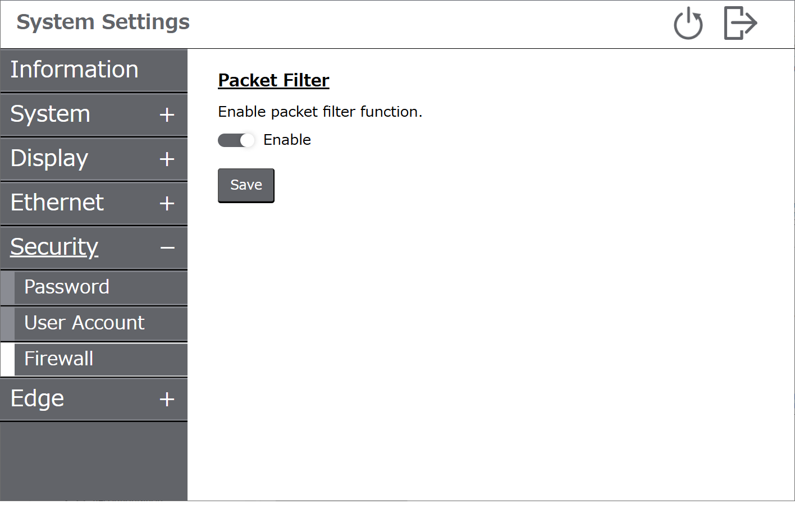This screenshot has width=795, height=532.
Task: Click the Display menu label
Action: [x=49, y=158]
